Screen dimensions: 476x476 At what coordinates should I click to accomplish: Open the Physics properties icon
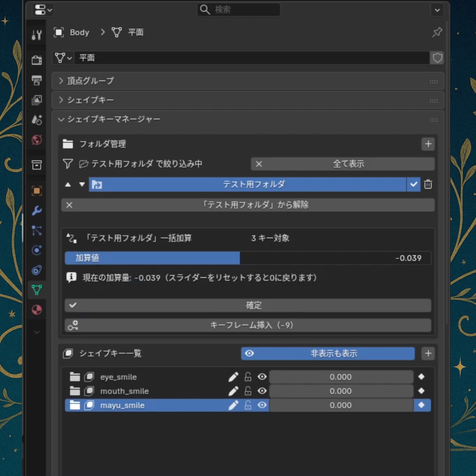pos(37,251)
